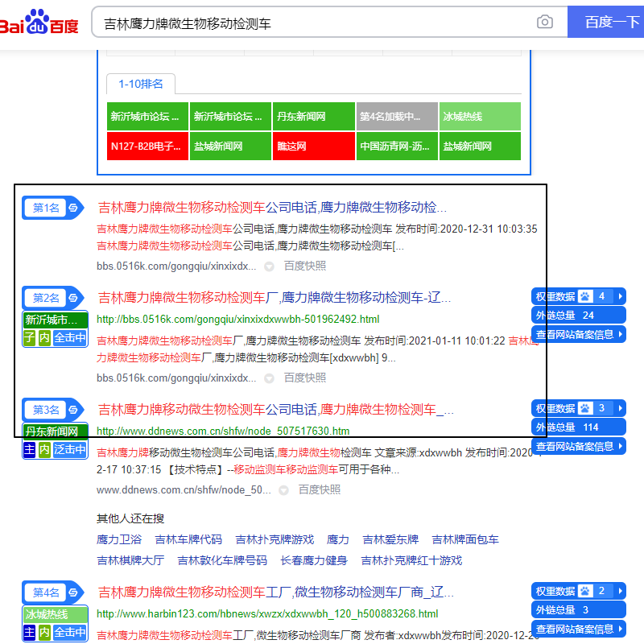Open green bbs.0516k.com full URL link

(237, 319)
